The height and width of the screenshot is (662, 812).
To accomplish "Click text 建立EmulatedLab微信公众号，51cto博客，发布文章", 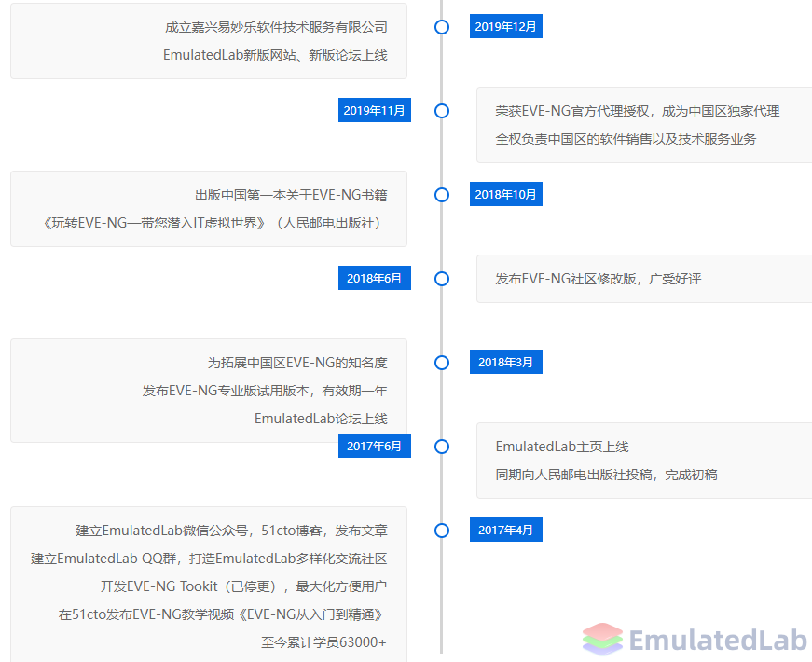I will (x=231, y=531).
